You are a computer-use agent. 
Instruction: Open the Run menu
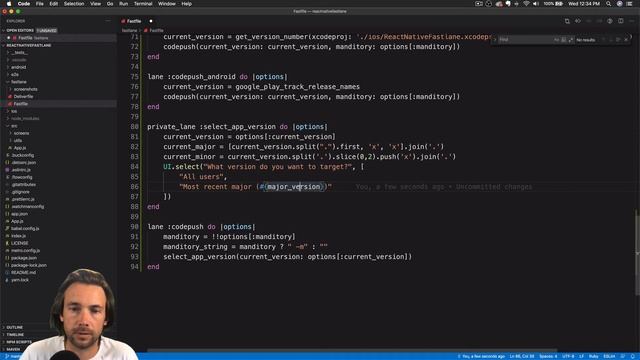click(123, 4)
